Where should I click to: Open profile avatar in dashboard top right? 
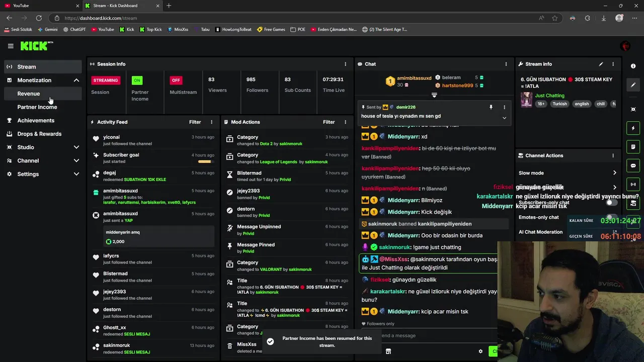point(625,46)
